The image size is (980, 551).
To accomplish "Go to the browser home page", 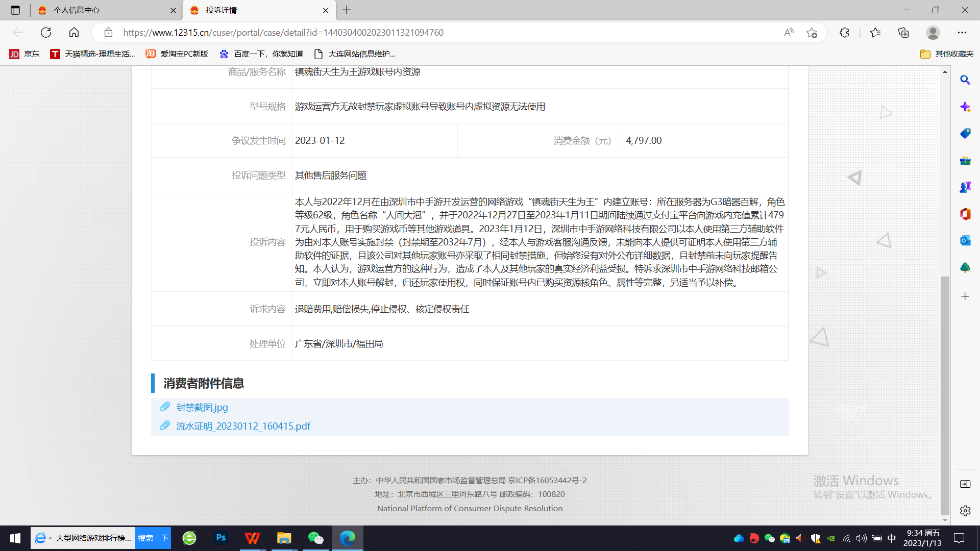I will (x=74, y=33).
